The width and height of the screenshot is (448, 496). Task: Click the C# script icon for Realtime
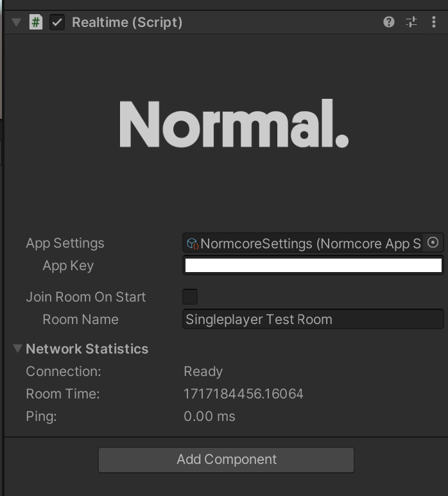pyautogui.click(x=36, y=22)
